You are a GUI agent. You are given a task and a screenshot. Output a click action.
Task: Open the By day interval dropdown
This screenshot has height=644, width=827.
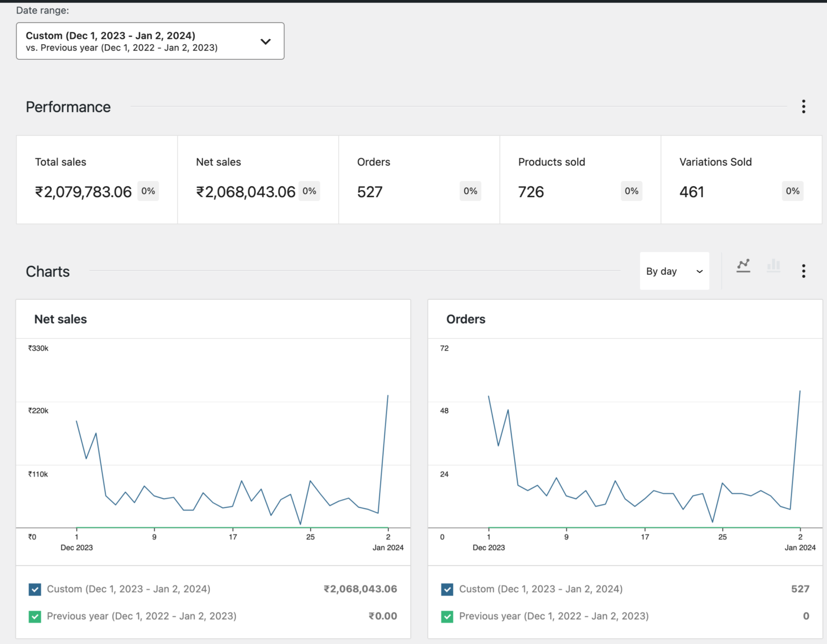click(x=674, y=271)
